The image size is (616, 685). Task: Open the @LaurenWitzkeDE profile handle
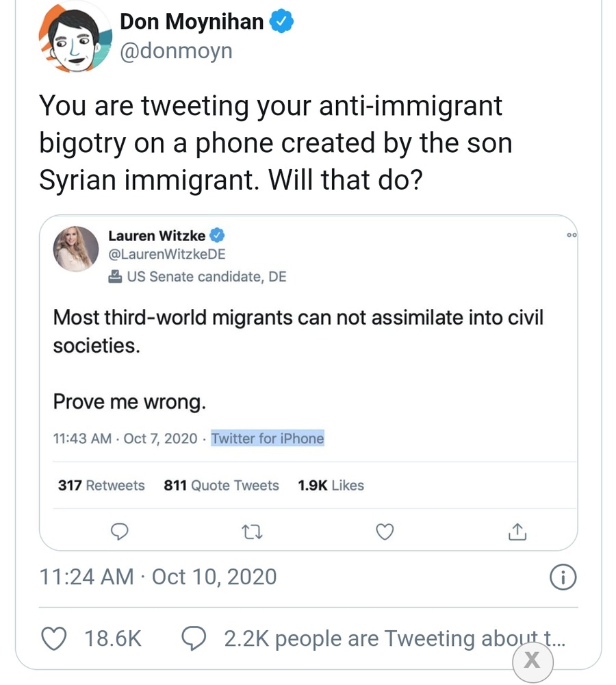[167, 254]
